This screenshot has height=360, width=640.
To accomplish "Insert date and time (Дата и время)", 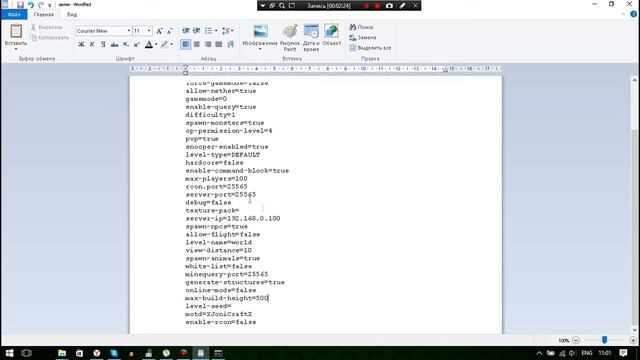I will click(x=311, y=38).
